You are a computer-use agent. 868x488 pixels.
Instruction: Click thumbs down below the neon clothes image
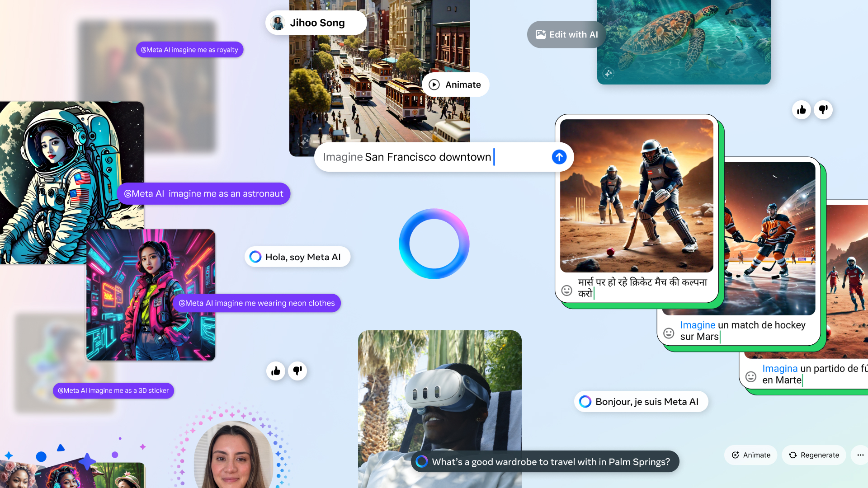point(297,371)
